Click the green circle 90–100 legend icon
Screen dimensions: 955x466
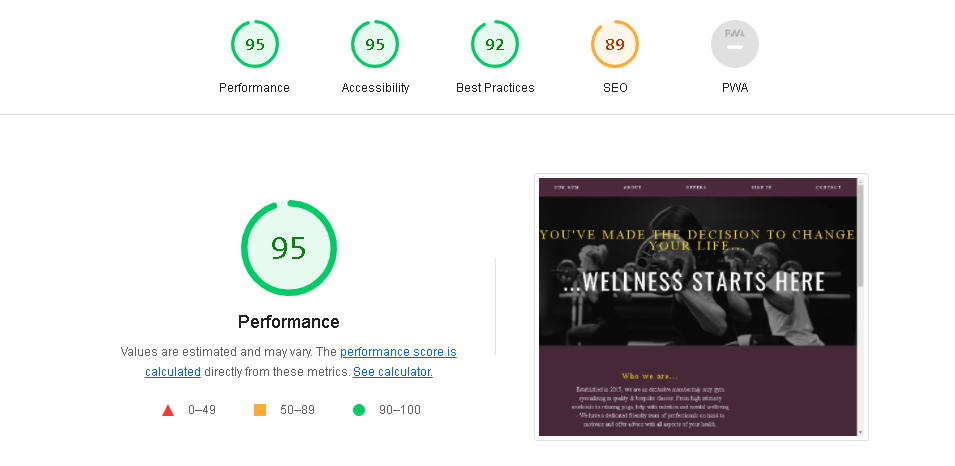click(359, 410)
